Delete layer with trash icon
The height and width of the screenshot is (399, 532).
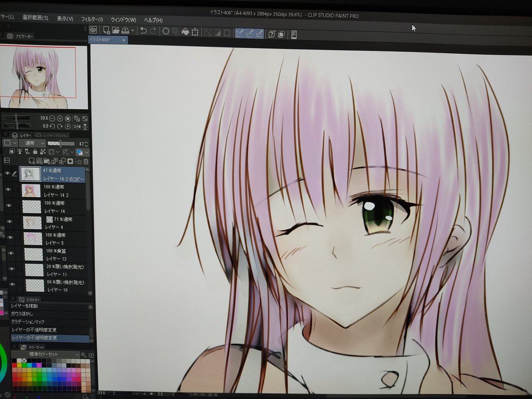[x=86, y=161]
